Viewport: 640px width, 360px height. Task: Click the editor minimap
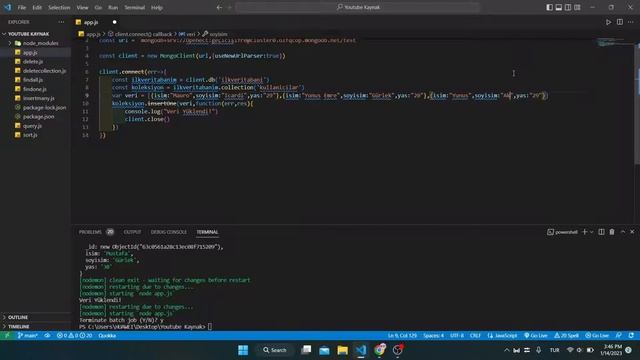tap(613, 42)
